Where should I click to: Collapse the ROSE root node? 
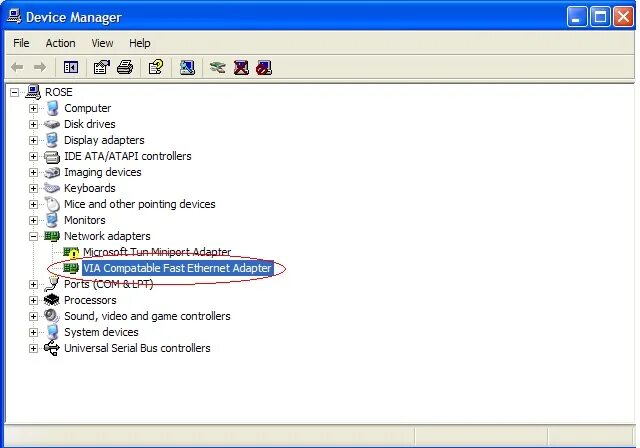pyautogui.click(x=15, y=93)
